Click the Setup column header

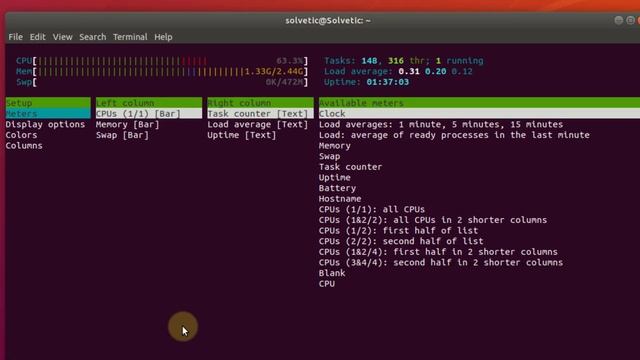click(x=48, y=103)
